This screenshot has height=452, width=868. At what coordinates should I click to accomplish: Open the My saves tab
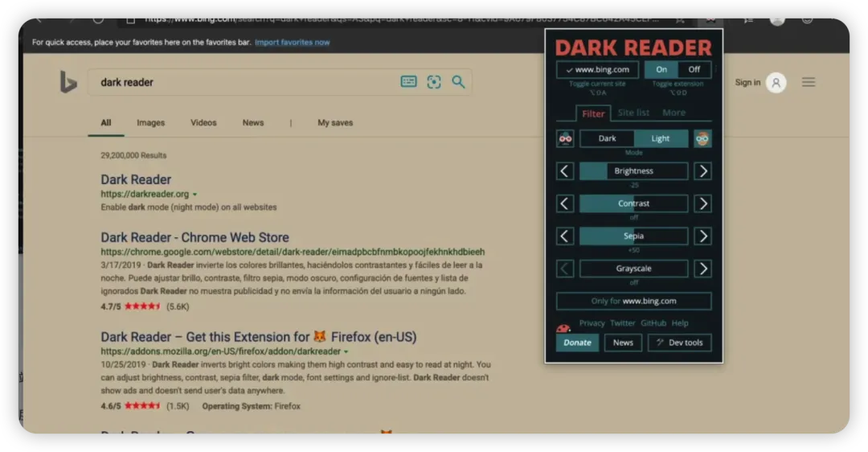[x=335, y=123]
